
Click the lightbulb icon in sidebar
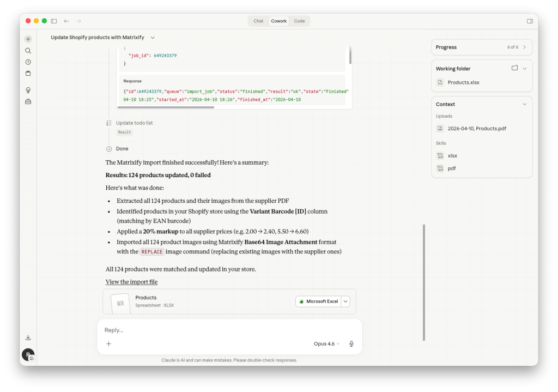[28, 90]
